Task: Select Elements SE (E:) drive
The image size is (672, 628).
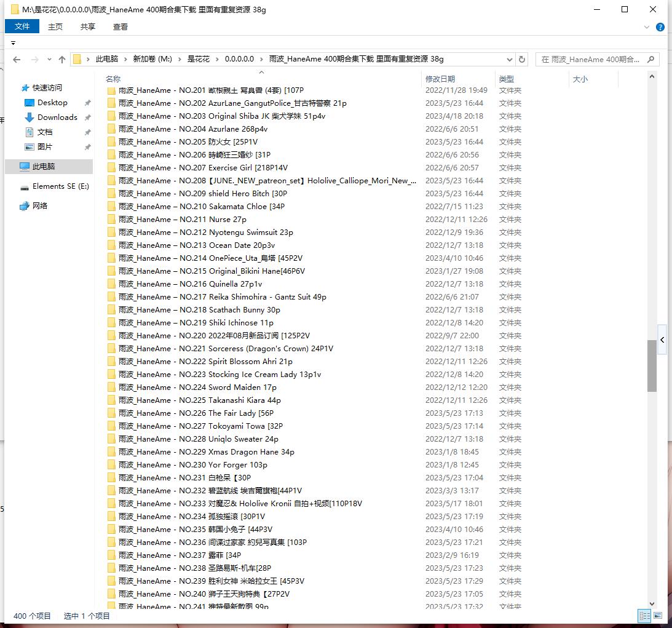Action: point(60,186)
